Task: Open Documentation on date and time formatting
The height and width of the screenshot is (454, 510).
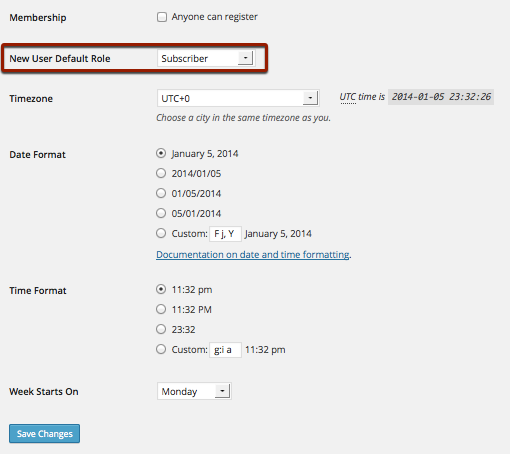Action: pos(253,255)
